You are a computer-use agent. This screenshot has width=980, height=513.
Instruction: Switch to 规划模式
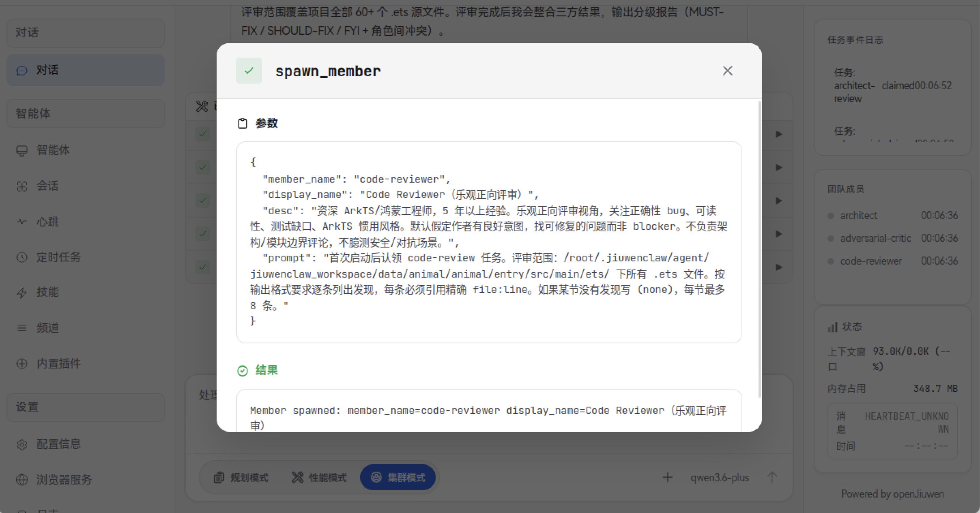[x=241, y=478]
